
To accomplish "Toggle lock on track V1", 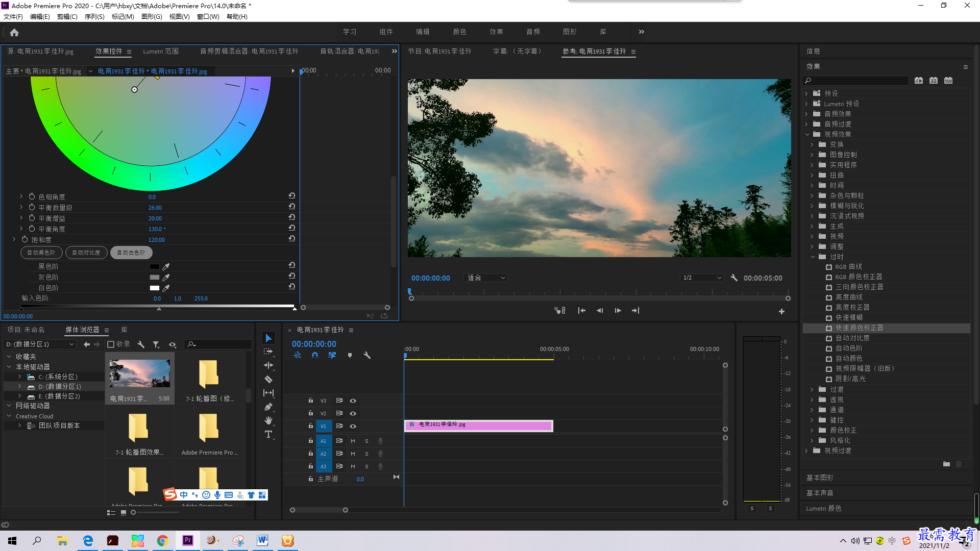I will 310,425.
